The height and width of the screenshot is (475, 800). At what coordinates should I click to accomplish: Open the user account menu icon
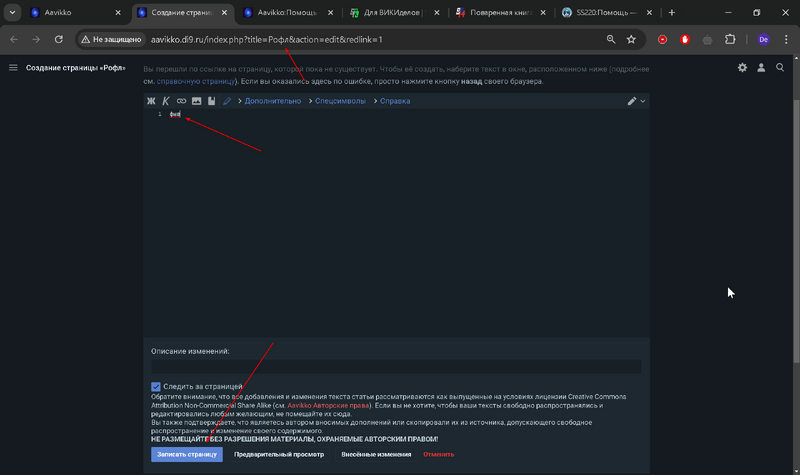[761, 67]
